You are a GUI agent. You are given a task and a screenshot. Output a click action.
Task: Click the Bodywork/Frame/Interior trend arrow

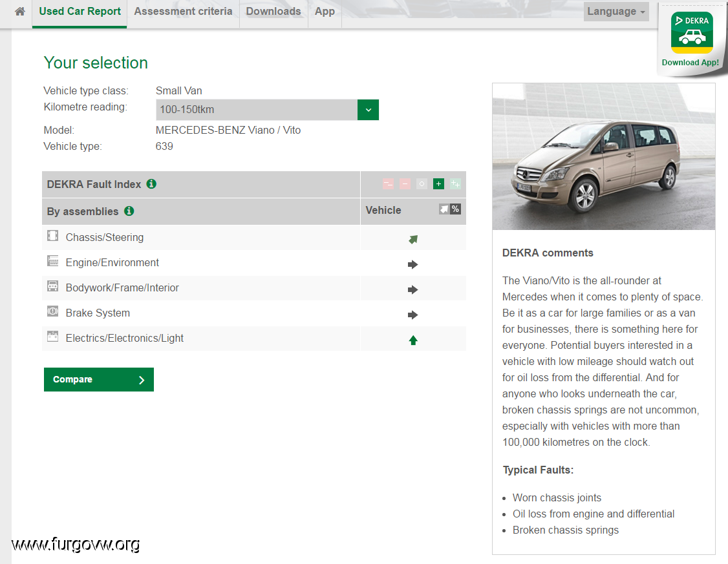click(412, 290)
